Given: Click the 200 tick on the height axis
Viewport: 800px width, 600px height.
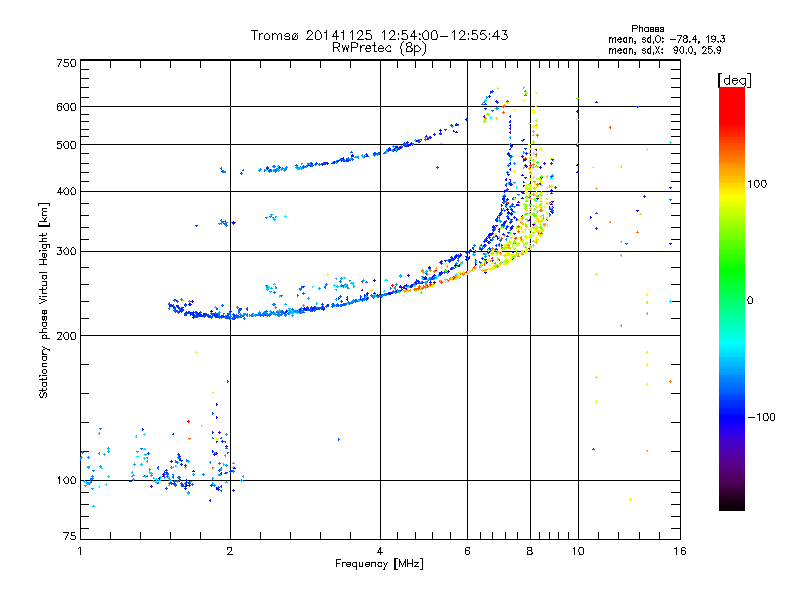Looking at the screenshot, I should tap(66, 336).
